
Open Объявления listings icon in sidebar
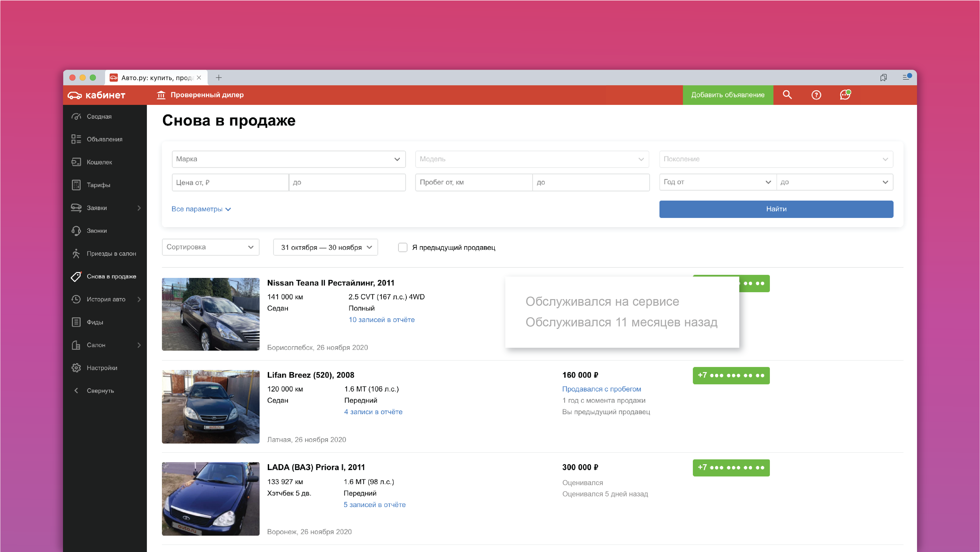click(76, 139)
